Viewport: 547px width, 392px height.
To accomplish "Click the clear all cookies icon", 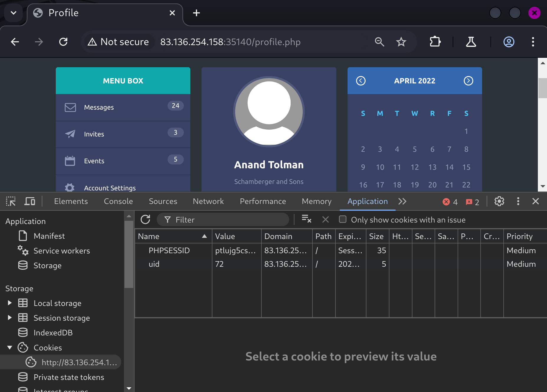I will [307, 219].
